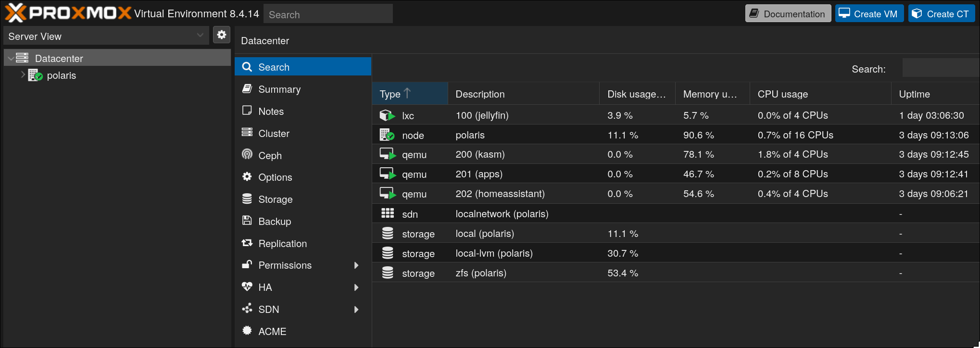Click the lxc container icon for jellyfin
The image size is (980, 348).
coord(387,115)
